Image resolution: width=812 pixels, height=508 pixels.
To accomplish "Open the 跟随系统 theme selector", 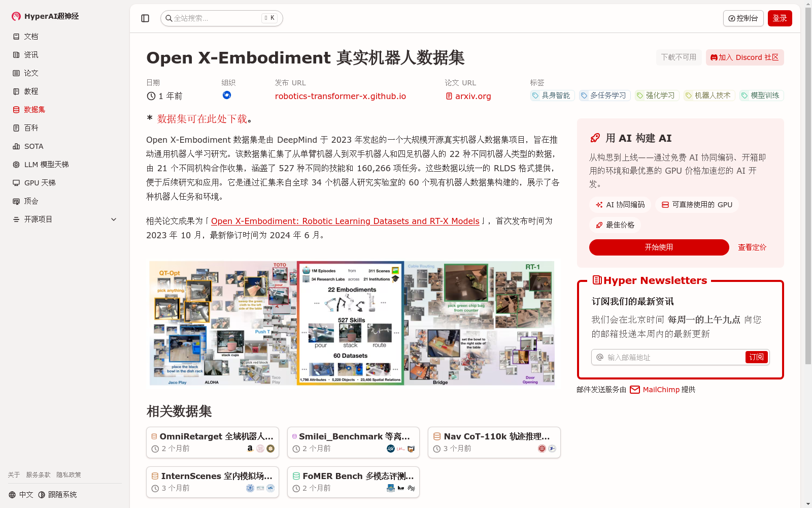I will point(57,495).
